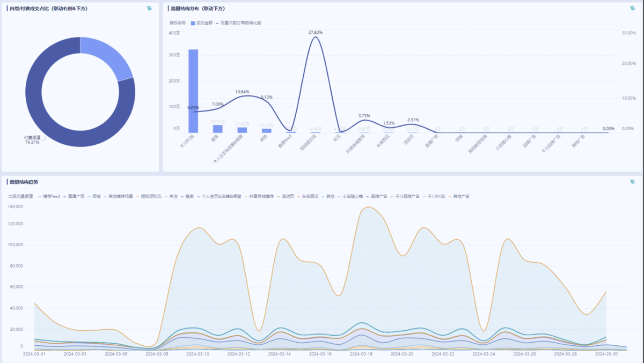Click 2024-03-18 on the trend x-axis
Image resolution: width=644 pixels, height=363 pixels.
[363, 354]
